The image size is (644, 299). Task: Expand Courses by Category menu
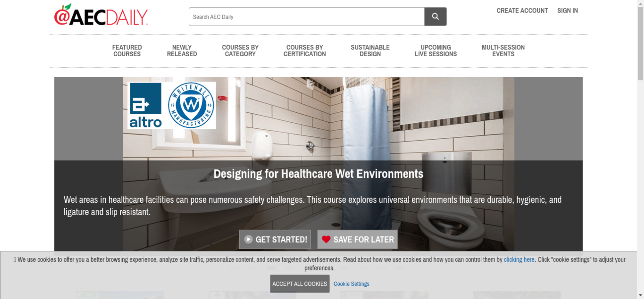240,51
